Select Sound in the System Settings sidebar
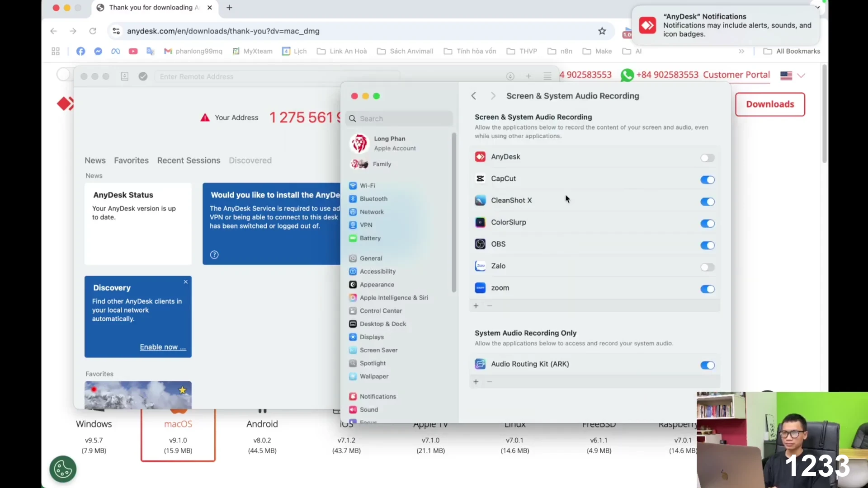 [x=363, y=410]
